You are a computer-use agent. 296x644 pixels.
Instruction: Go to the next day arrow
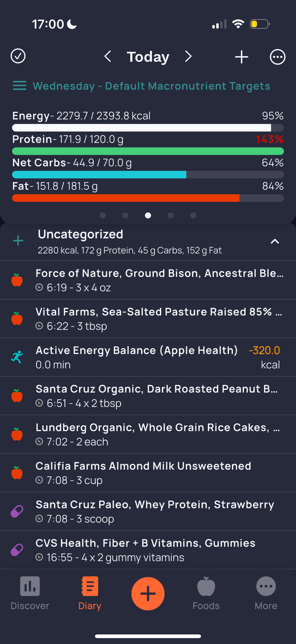[x=188, y=56]
